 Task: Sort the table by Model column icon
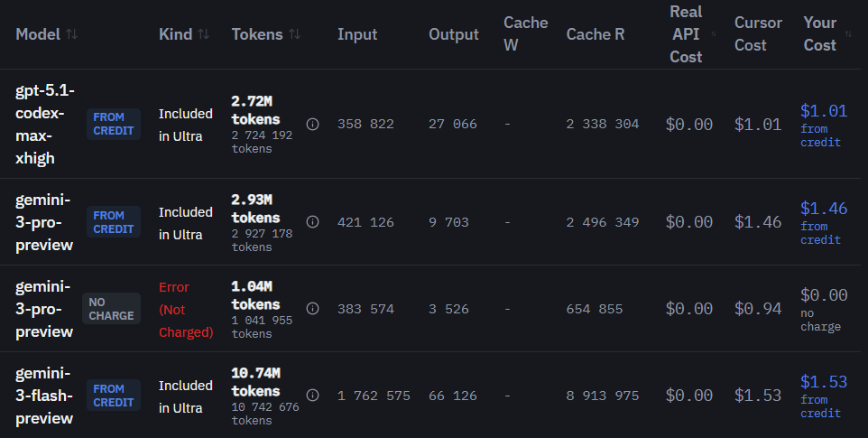tap(72, 34)
